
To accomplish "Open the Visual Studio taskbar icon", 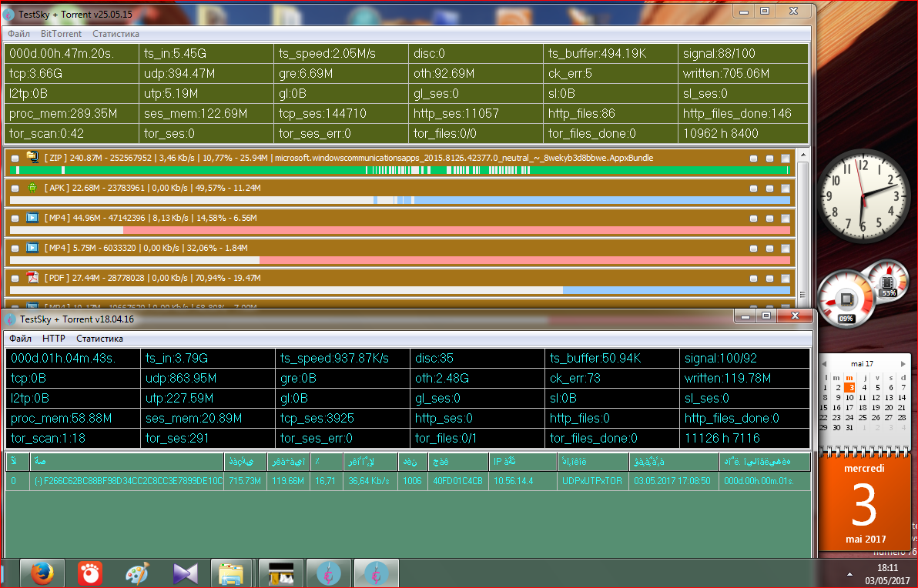I will (186, 573).
